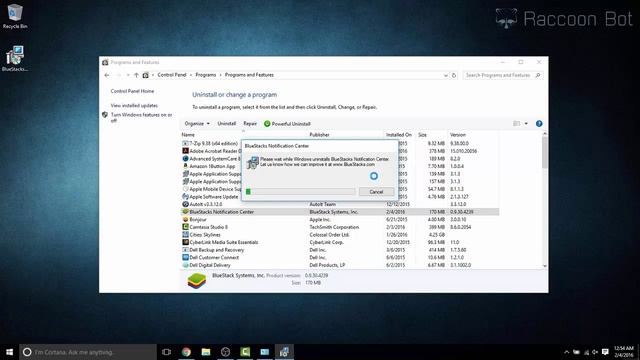Select the Colossal Order Ltd. publisher cell
640x360 pixels.
(329, 235)
